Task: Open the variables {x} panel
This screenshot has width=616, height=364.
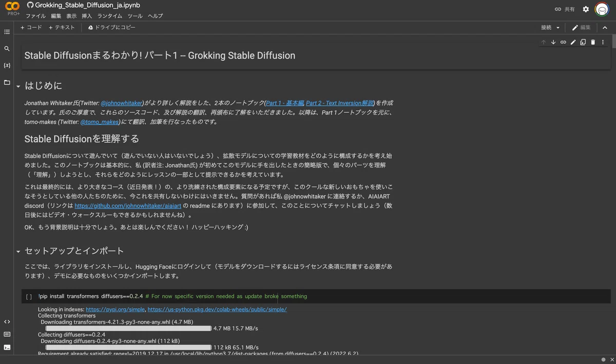Action: pos(7,66)
